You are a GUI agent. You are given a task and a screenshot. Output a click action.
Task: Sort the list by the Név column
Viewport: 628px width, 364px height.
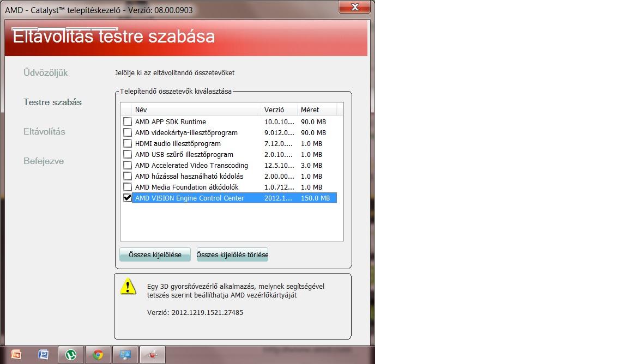click(x=196, y=110)
